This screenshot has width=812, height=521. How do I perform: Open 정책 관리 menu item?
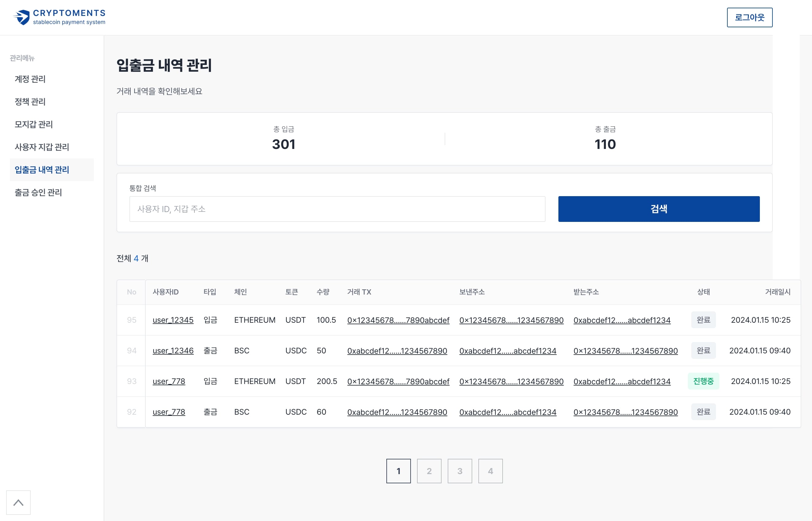tap(30, 102)
